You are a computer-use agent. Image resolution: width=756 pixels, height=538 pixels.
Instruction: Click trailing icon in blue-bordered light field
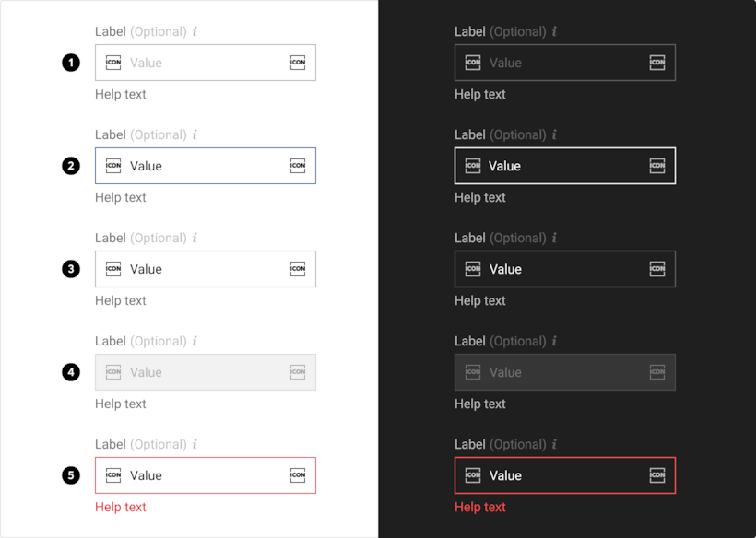point(298,166)
